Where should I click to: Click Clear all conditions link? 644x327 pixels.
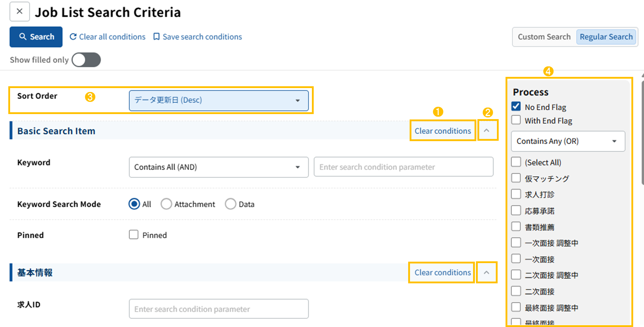pyautogui.click(x=107, y=37)
